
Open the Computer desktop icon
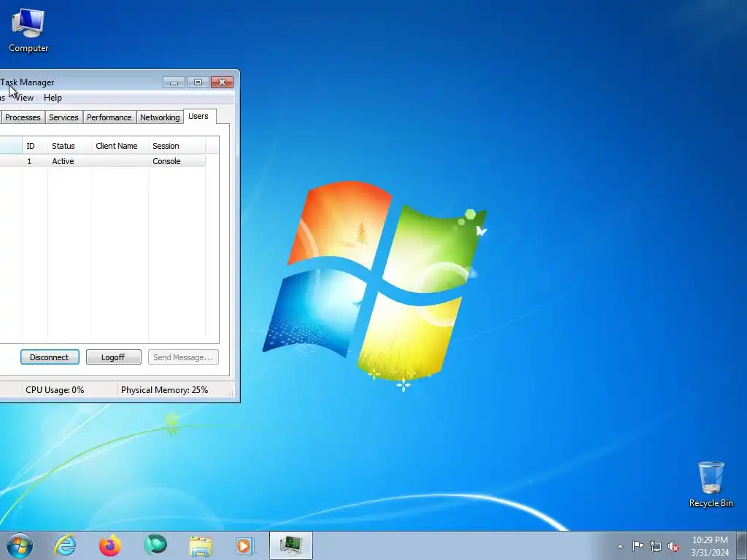click(x=28, y=31)
